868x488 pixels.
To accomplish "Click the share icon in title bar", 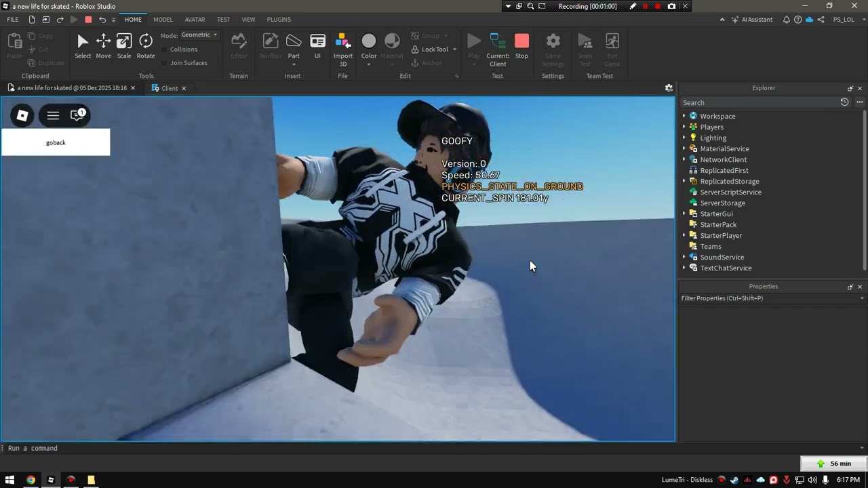I will (821, 20).
